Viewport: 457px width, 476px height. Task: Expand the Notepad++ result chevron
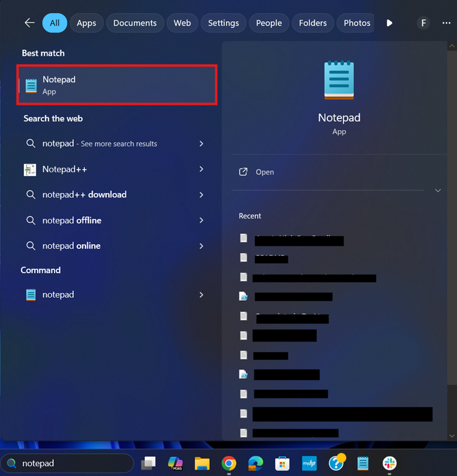(x=201, y=169)
